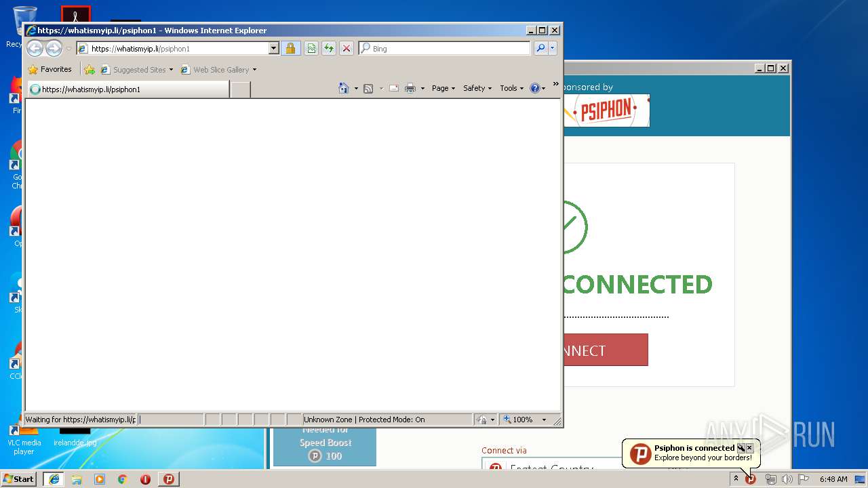Image resolution: width=868 pixels, height=488 pixels.
Task: Click the Refresh page icon
Action: point(329,48)
